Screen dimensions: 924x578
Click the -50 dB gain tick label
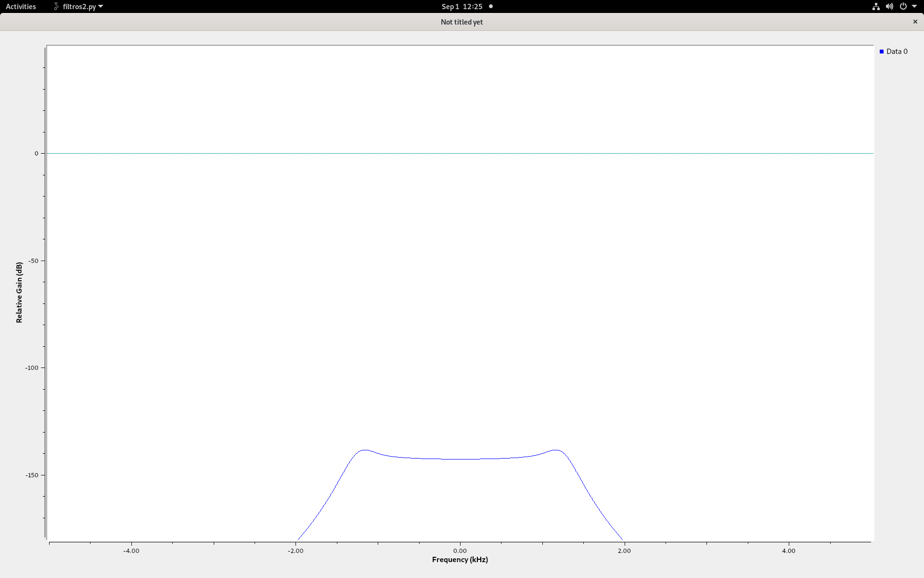click(x=33, y=261)
